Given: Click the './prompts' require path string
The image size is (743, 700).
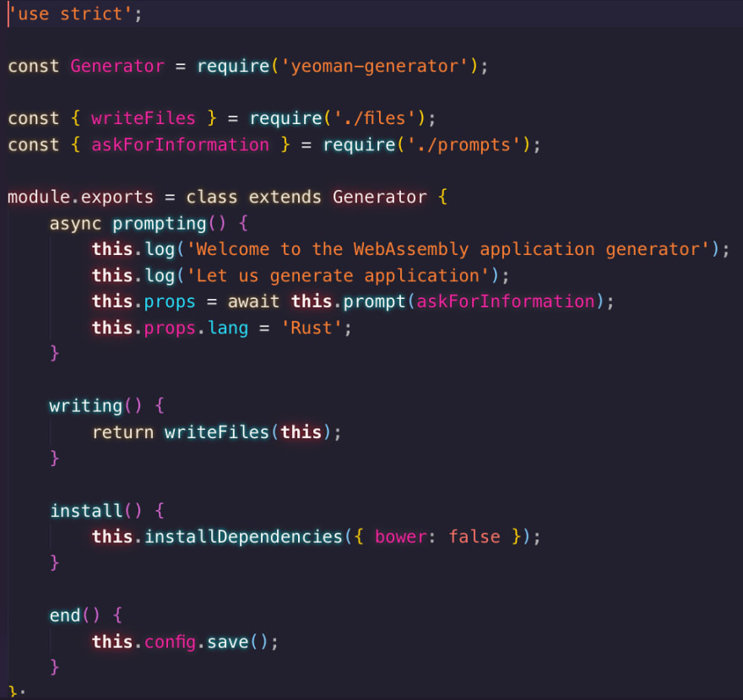Looking at the screenshot, I should [x=465, y=145].
